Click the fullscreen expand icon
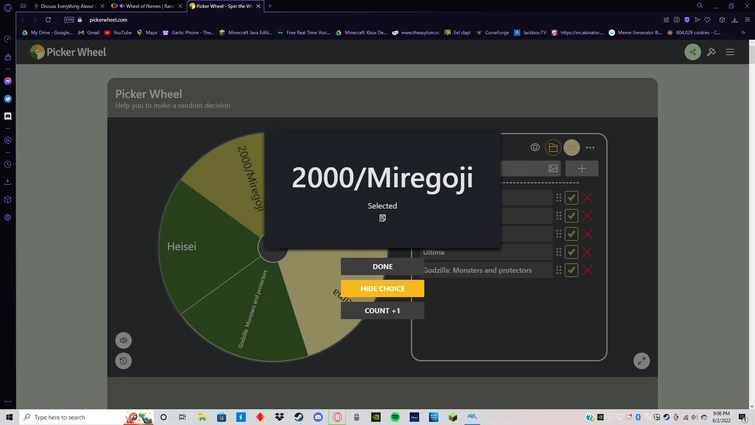Viewport: 755px width, 425px height. (x=641, y=361)
